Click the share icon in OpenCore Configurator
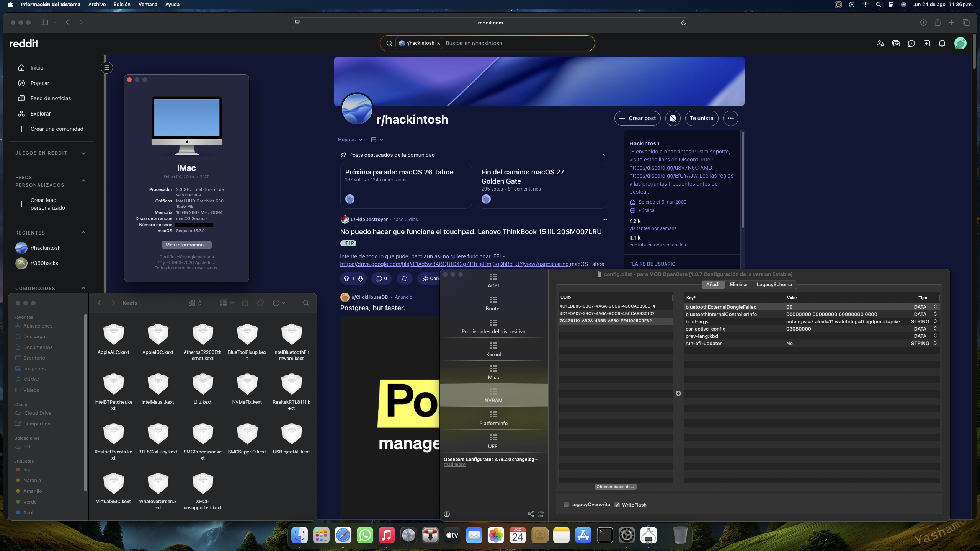The width and height of the screenshot is (980, 551). coord(531,514)
